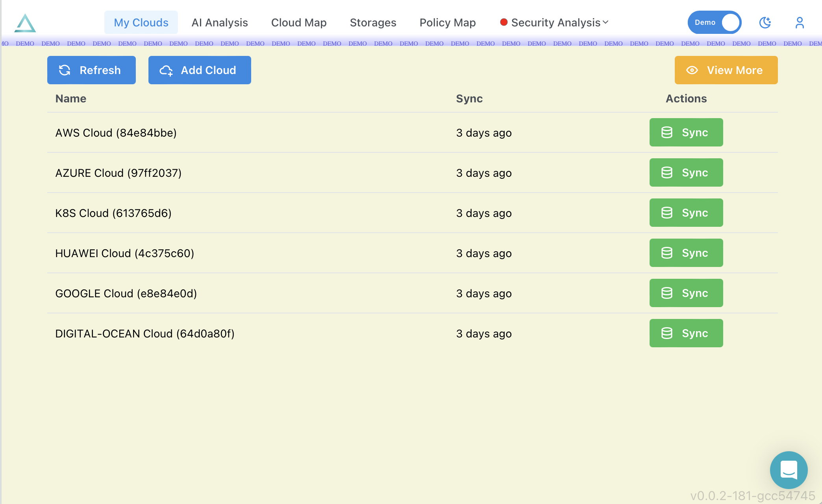
Task: Open dark mode using the moon icon
Action: point(765,22)
